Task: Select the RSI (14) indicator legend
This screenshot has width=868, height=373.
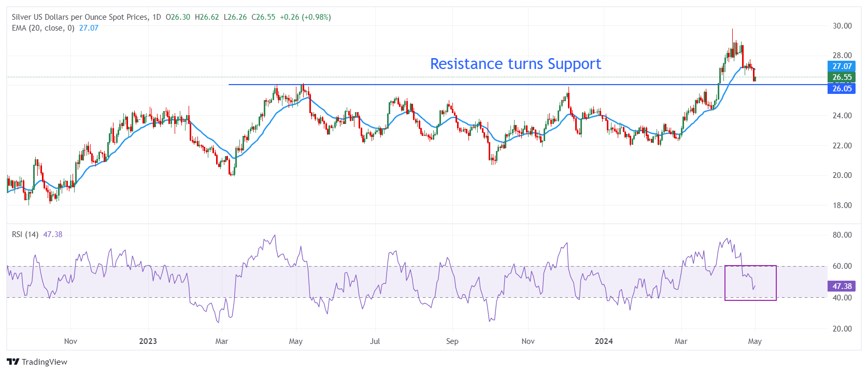Action: [x=25, y=234]
